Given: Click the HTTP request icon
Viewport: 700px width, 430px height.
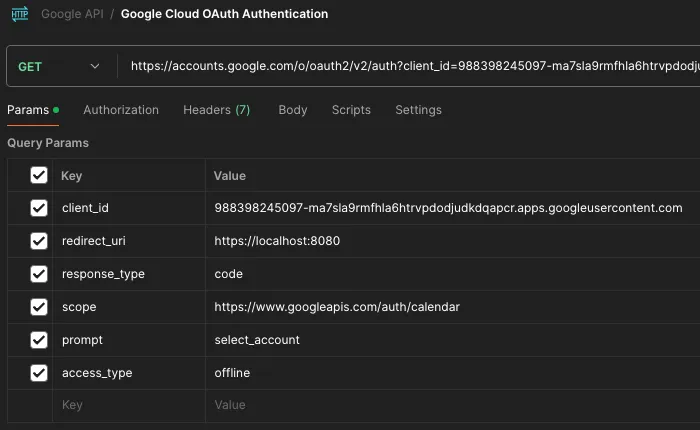Looking at the screenshot, I should (20, 14).
